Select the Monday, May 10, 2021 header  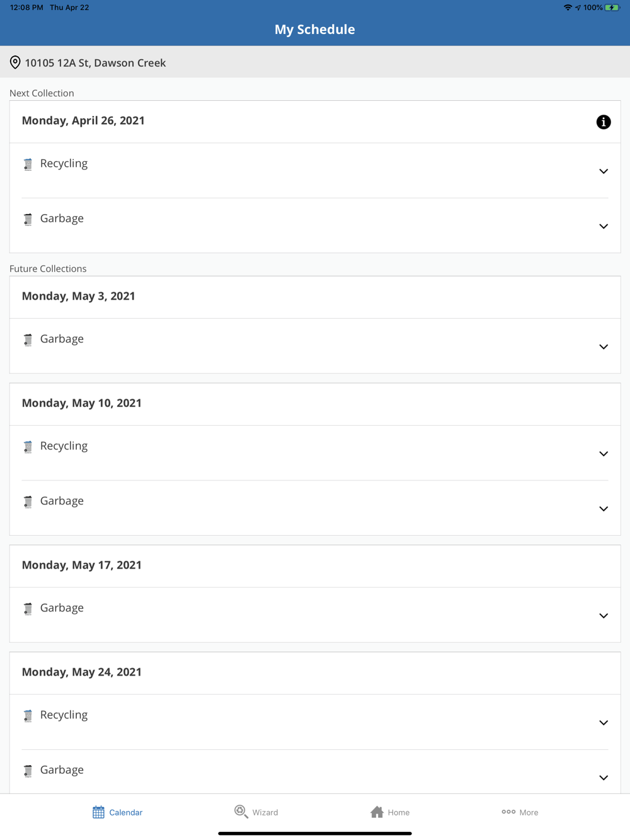click(x=82, y=403)
